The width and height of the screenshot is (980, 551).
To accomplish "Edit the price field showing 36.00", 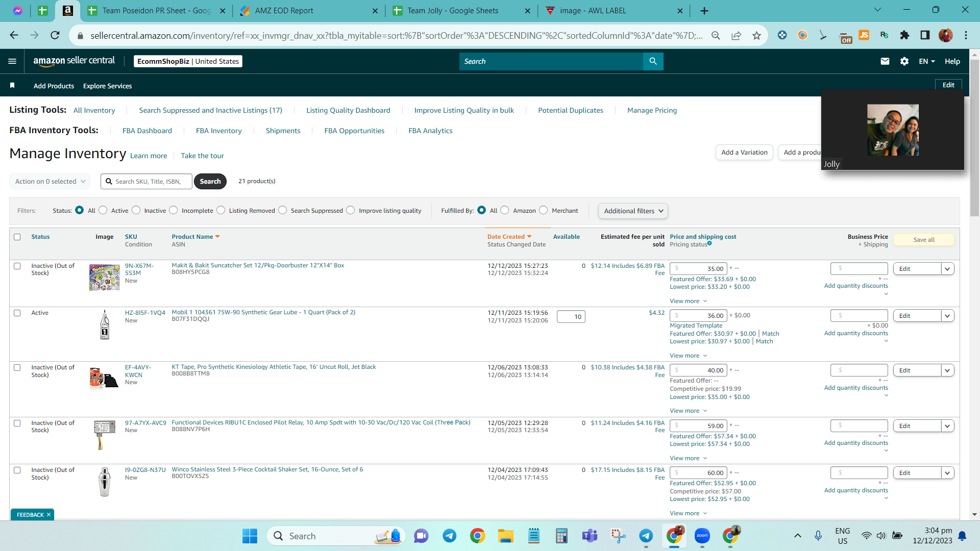I will coord(698,316).
